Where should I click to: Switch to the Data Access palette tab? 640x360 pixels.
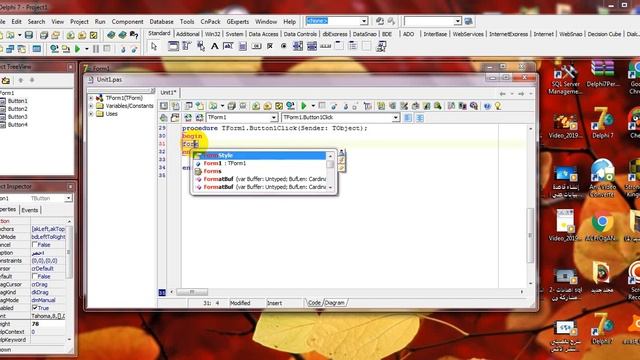[x=263, y=34]
